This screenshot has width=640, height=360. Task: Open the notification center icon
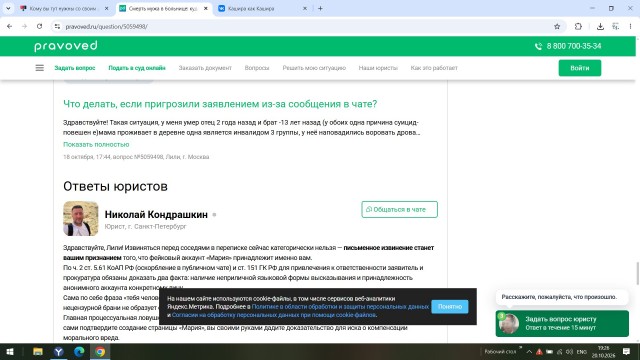click(627, 351)
